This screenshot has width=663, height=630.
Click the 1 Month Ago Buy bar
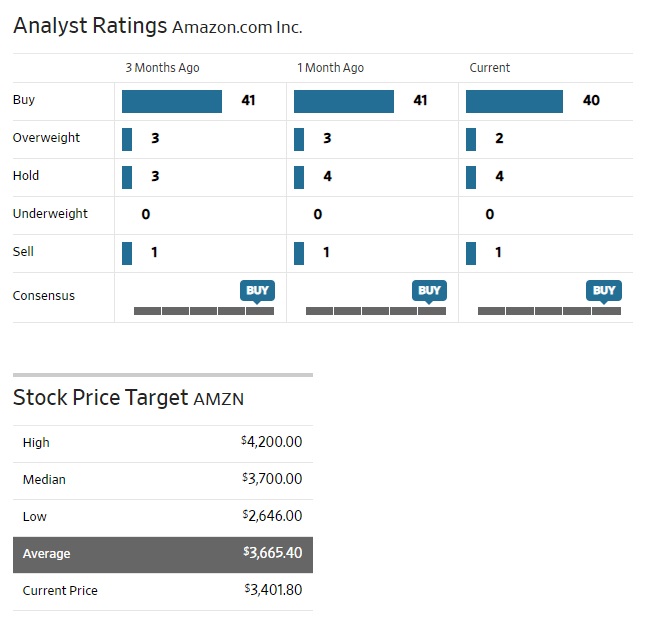(344, 101)
